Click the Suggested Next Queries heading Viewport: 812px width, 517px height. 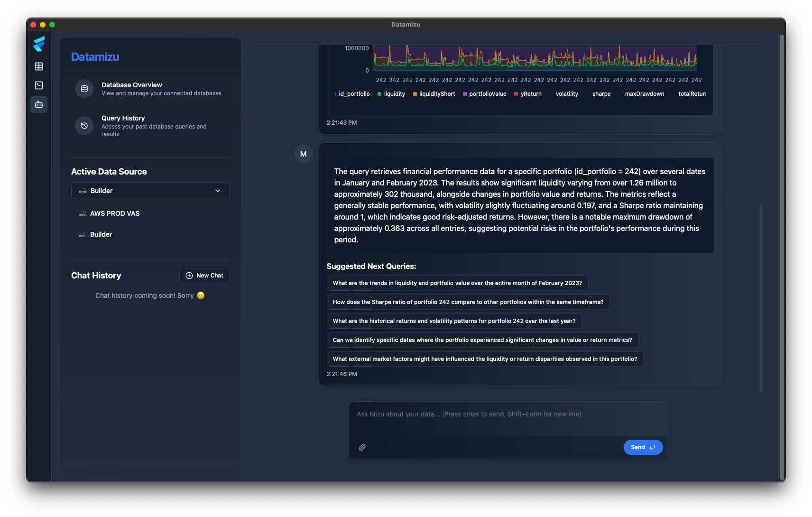click(371, 267)
